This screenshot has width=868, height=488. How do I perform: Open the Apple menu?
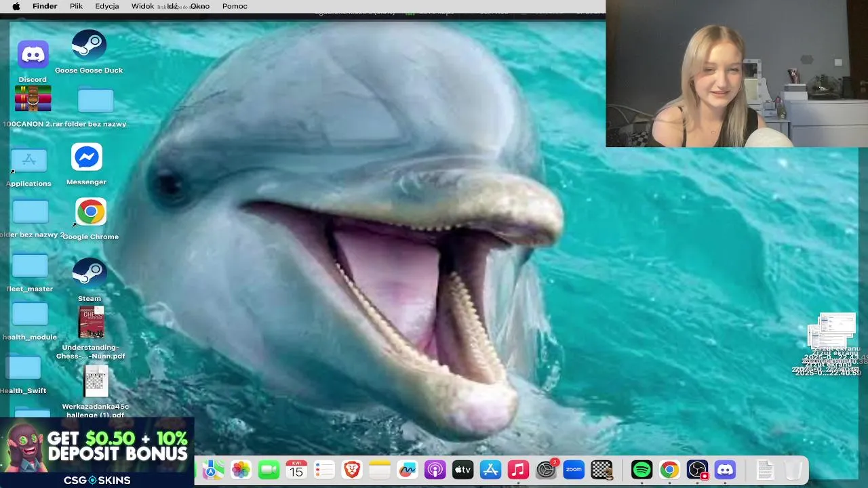click(16, 6)
